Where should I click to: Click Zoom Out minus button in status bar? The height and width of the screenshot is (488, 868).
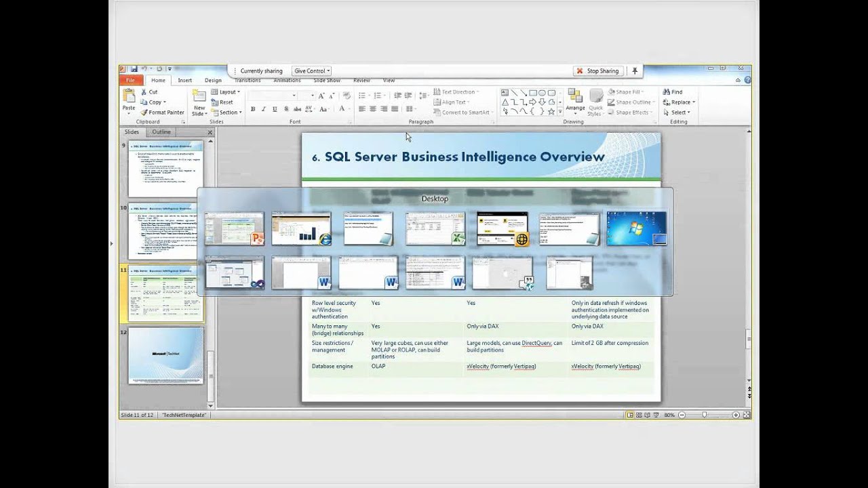682,415
